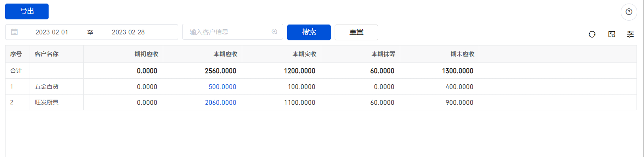This screenshot has width=644, height=157.
Task: Select the end date 2023-02-28
Action: coord(128,32)
